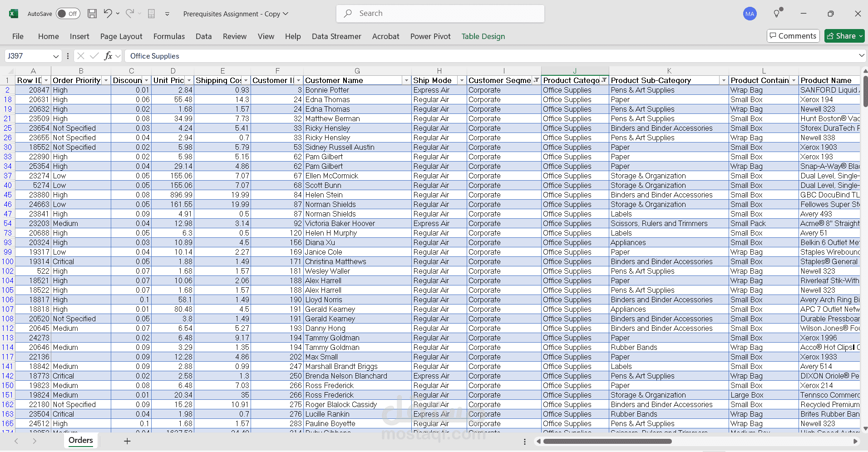Select the Data tab
The image size is (868, 452).
pos(204,36)
